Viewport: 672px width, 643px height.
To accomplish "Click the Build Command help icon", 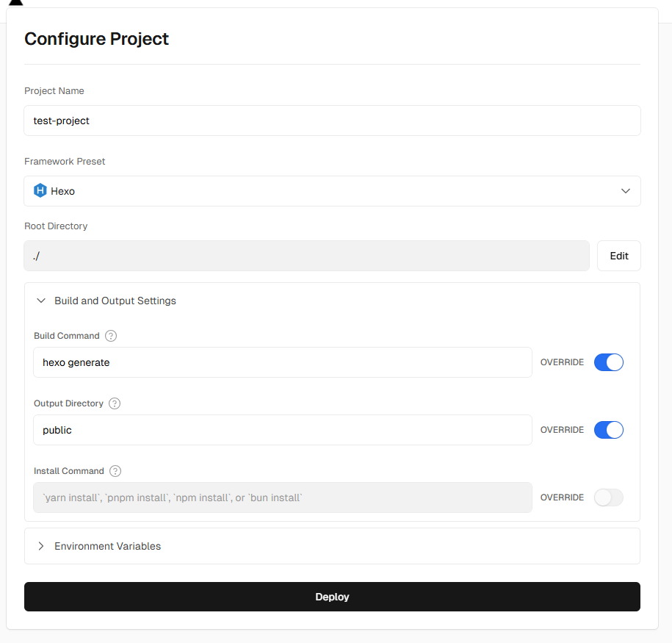I will click(x=111, y=336).
